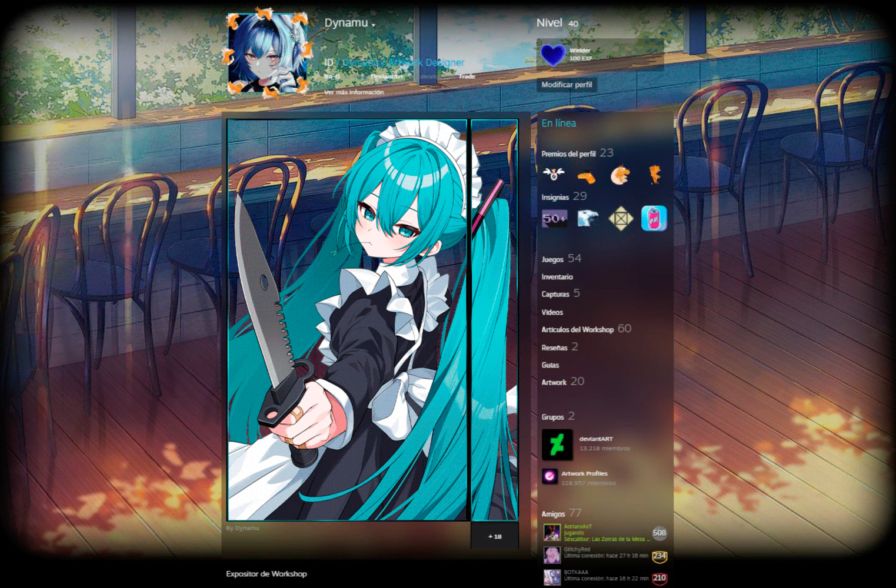Image resolution: width=896 pixels, height=588 pixels.
Task: Open the Artwork Profiles group link
Action: (x=584, y=473)
